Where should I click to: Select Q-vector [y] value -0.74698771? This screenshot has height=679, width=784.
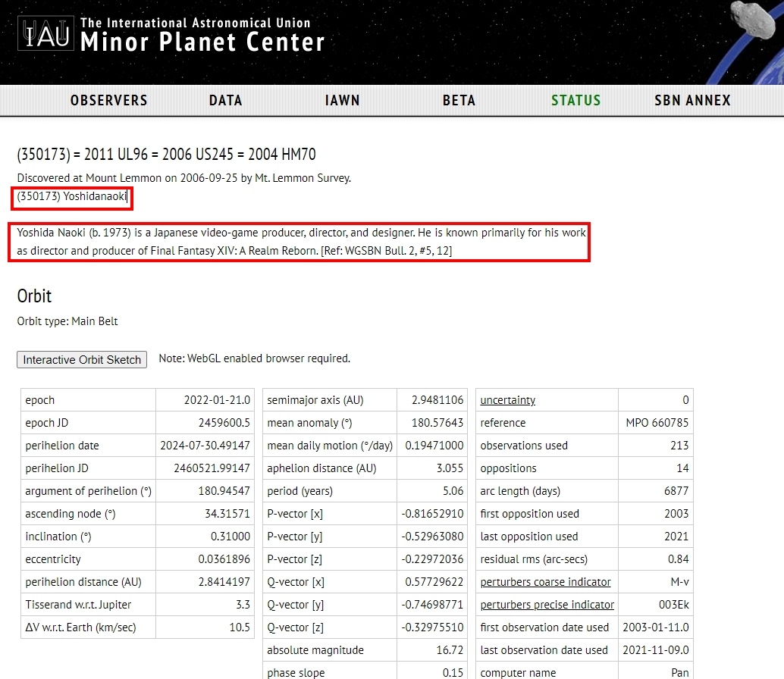(x=432, y=605)
